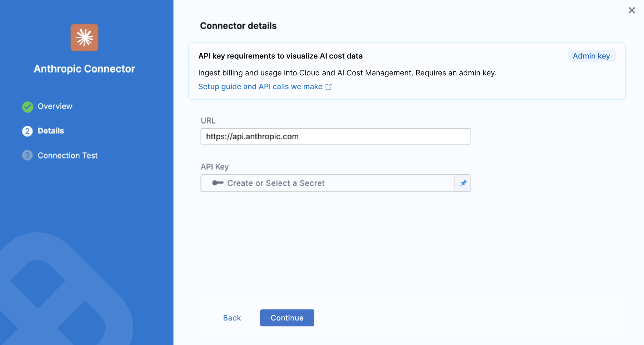
Task: Close the connector dialog with X
Action: (632, 10)
